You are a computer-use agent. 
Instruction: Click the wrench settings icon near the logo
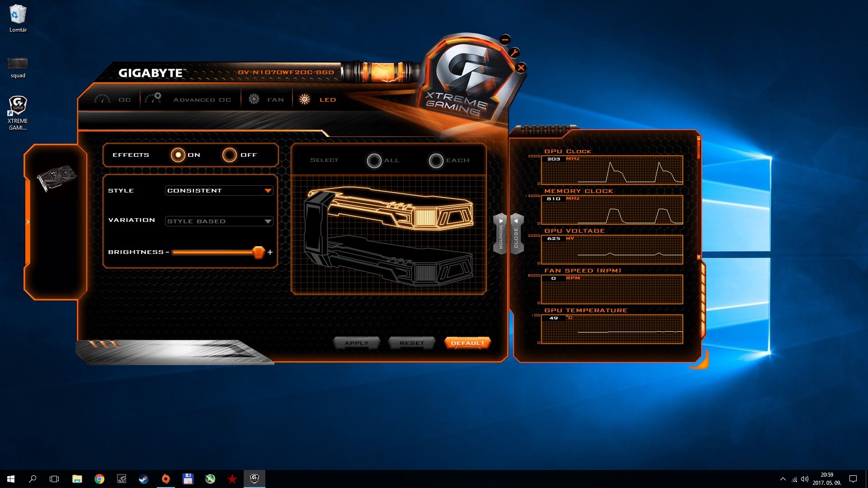click(x=514, y=53)
